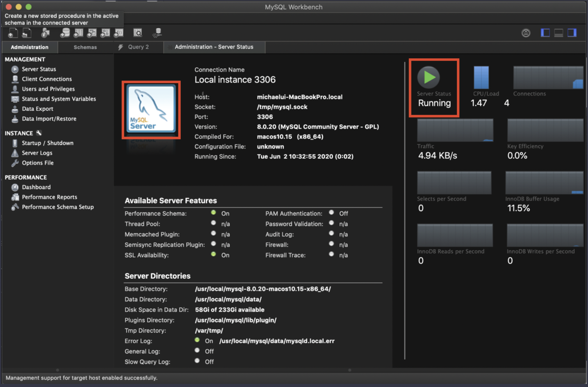The width and height of the screenshot is (588, 387).
Task: Click data directory '/usr/local/mysql/data/'
Action: (228, 299)
